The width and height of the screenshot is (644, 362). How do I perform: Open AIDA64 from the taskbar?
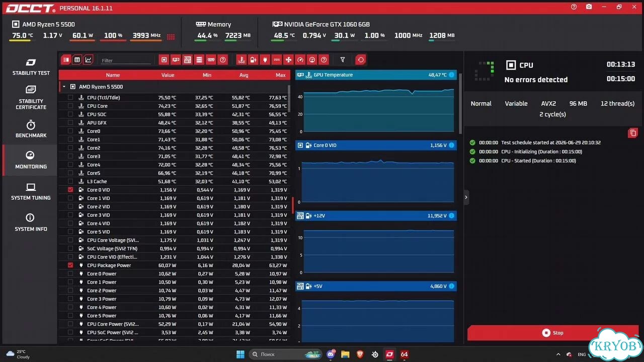[x=404, y=354]
